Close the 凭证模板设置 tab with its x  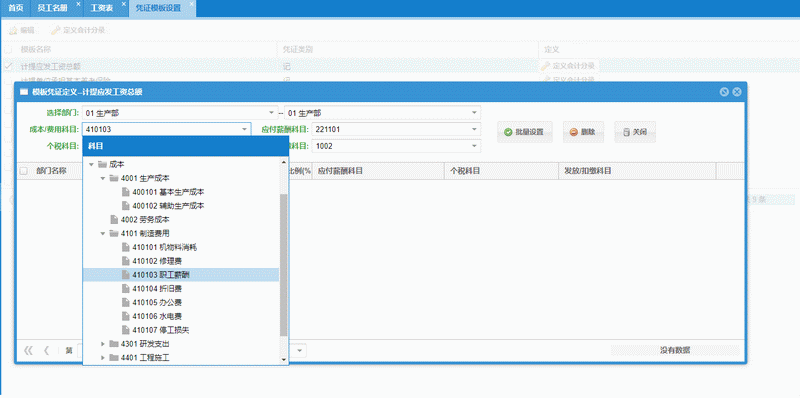point(191,4)
